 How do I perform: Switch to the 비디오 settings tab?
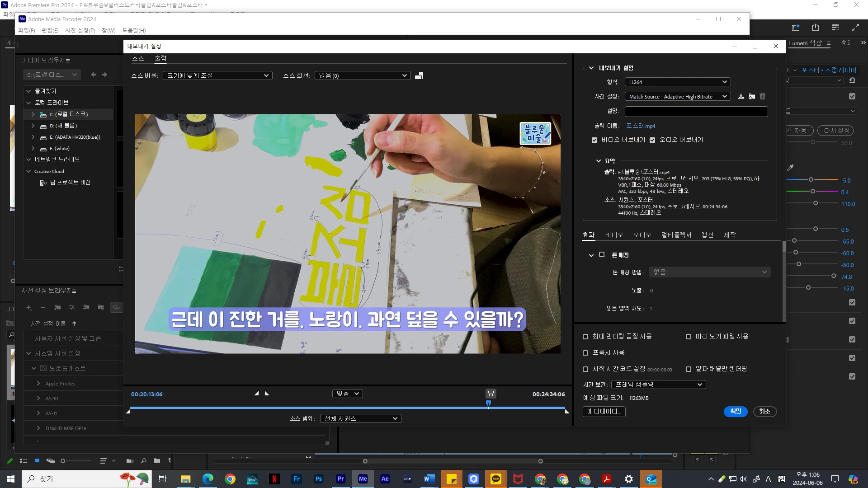point(614,235)
